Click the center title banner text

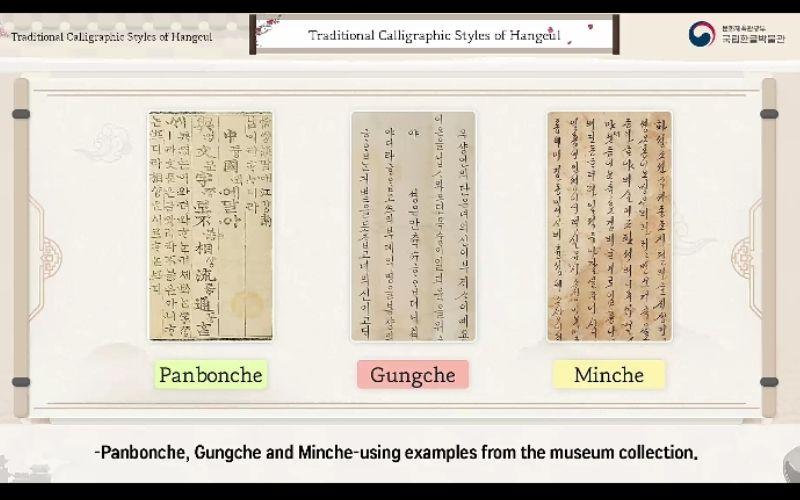pyautogui.click(x=434, y=35)
